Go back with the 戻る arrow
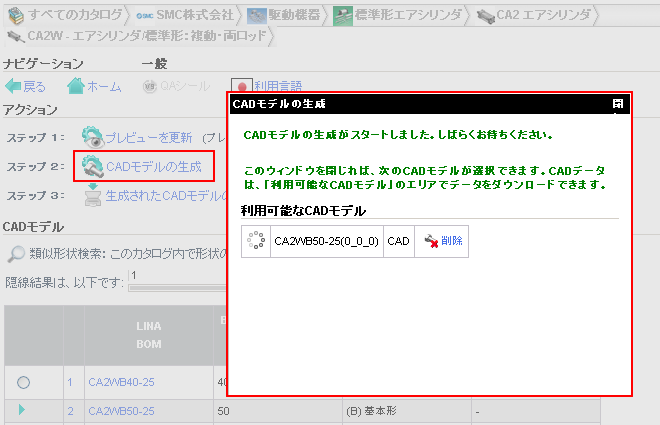 click(14, 87)
